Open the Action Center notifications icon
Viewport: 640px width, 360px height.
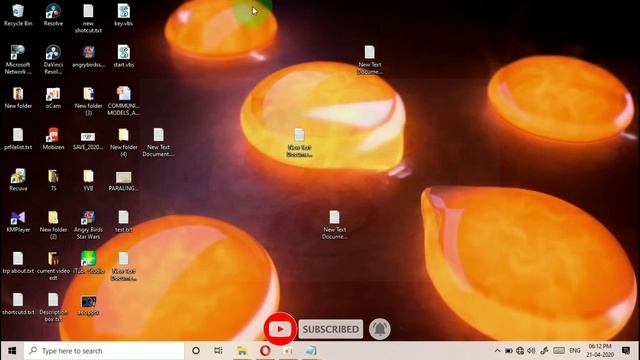626,351
